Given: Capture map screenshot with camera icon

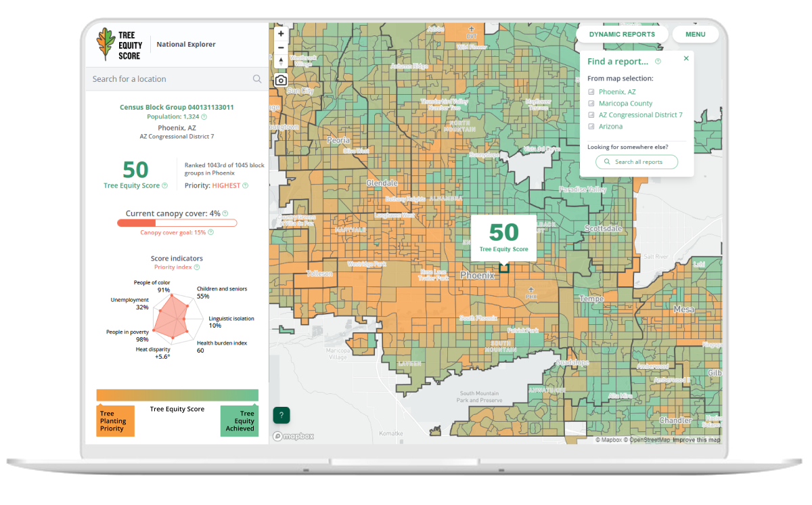Looking at the screenshot, I should 281,81.
